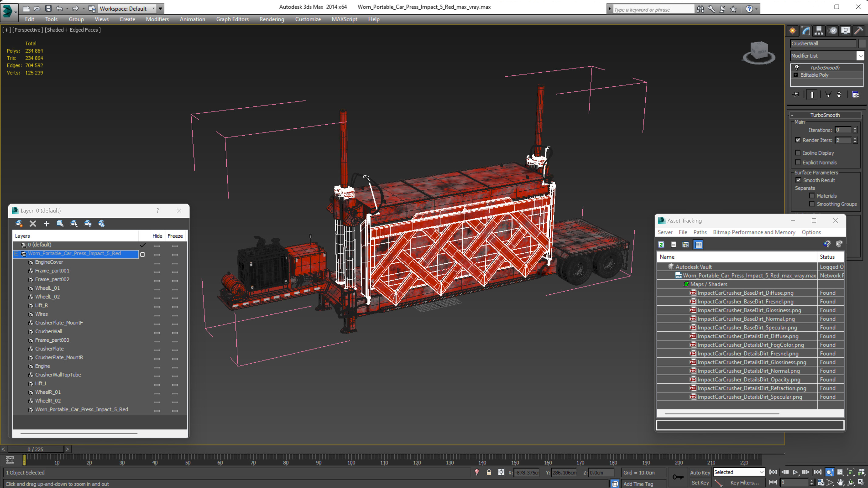Open the Undo history dropdown arrow
The image size is (868, 488).
pyautogui.click(x=67, y=9)
